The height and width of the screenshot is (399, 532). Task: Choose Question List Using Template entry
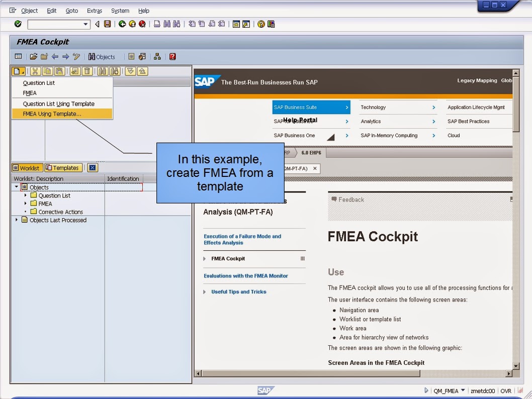[x=62, y=104]
